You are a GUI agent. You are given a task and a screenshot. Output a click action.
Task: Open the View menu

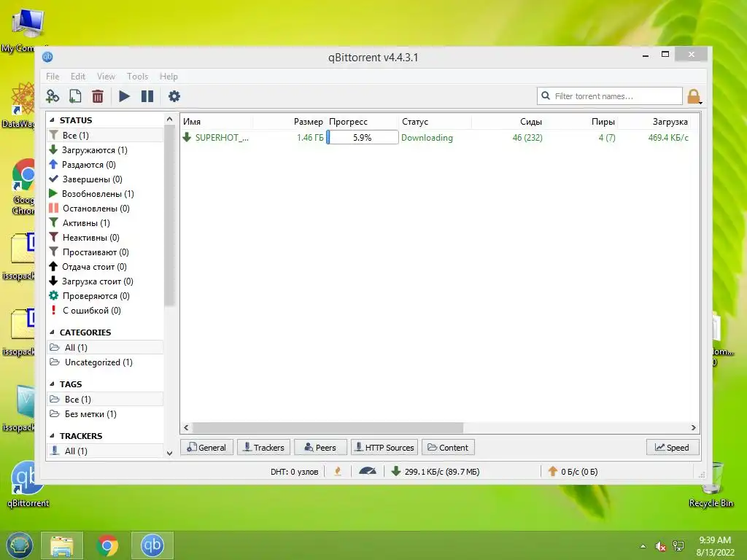point(106,76)
